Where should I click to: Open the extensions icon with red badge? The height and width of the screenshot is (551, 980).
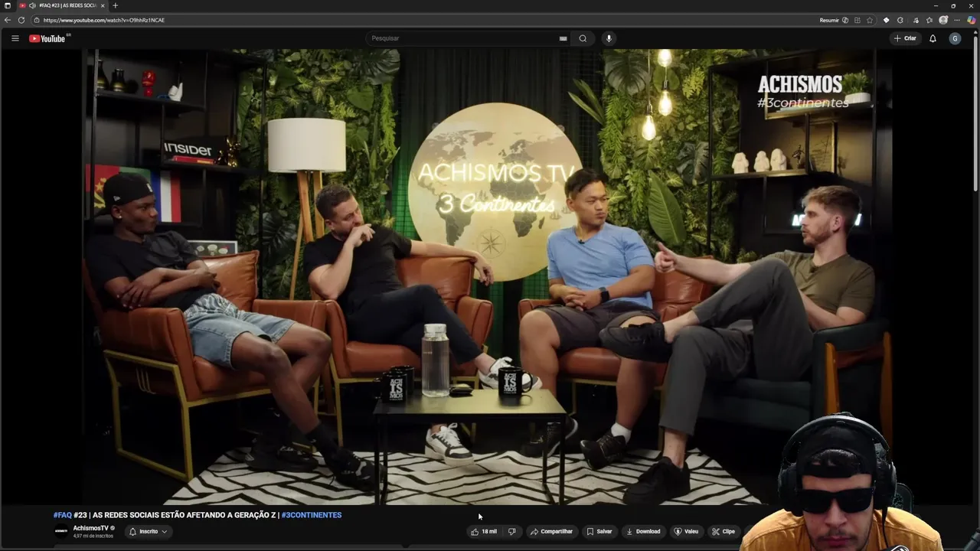click(916, 20)
